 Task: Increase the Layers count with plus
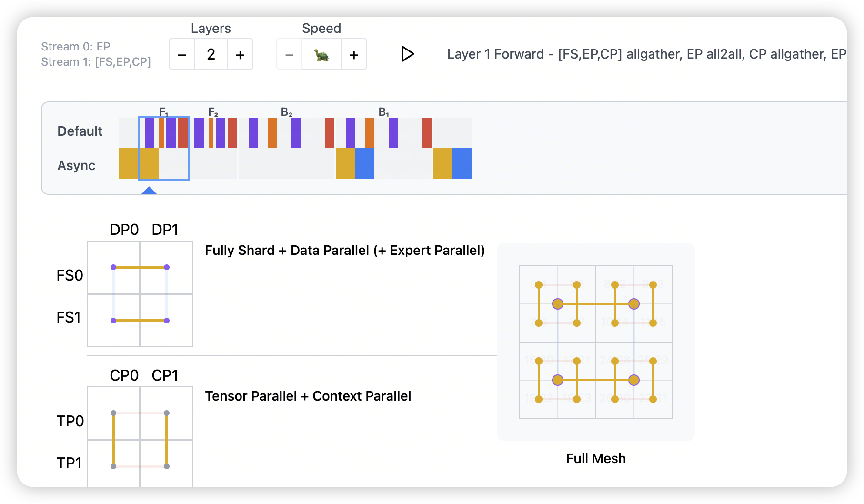(x=240, y=55)
